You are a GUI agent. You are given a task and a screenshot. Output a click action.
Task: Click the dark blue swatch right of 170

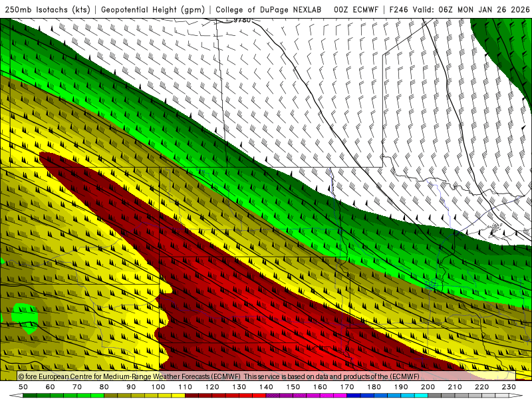[x=354, y=396]
